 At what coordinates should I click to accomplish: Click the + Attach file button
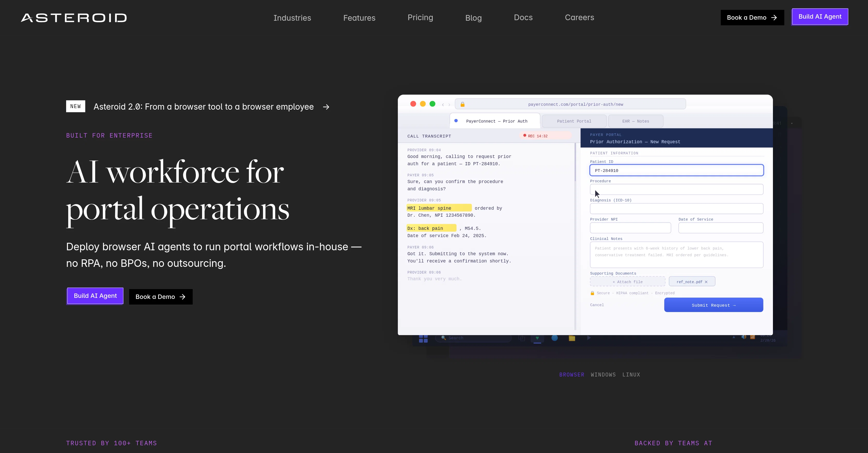627,282
